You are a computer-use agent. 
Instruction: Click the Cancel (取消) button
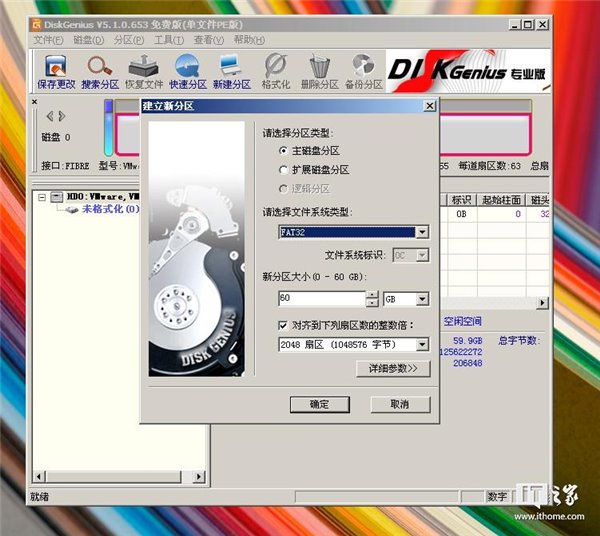(x=400, y=404)
